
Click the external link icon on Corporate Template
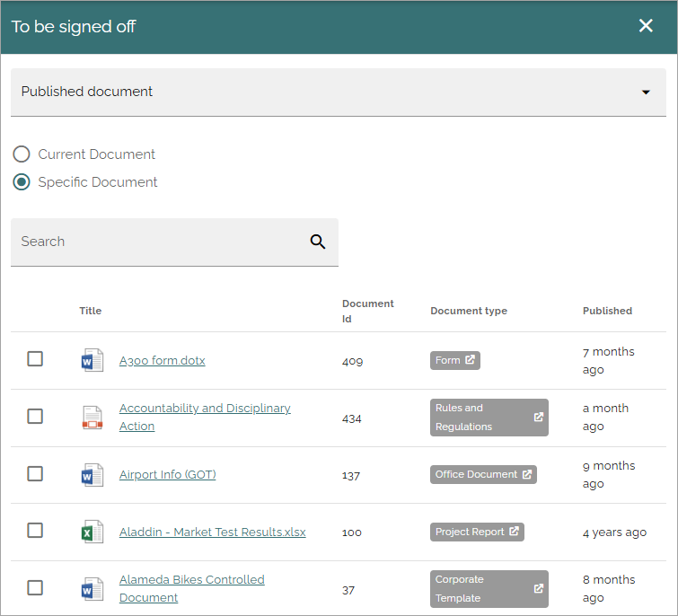pyautogui.click(x=538, y=588)
